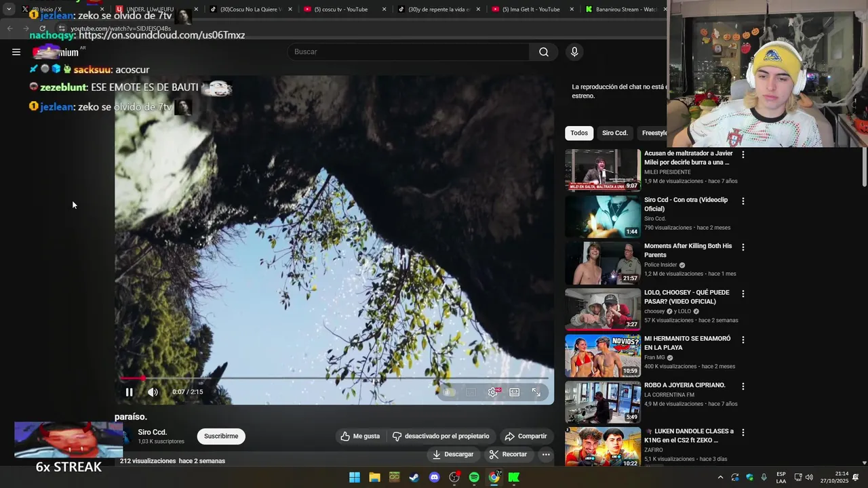The image size is (868, 488).
Task: Select the Siro Ccd. filter chip
Action: tap(615, 133)
